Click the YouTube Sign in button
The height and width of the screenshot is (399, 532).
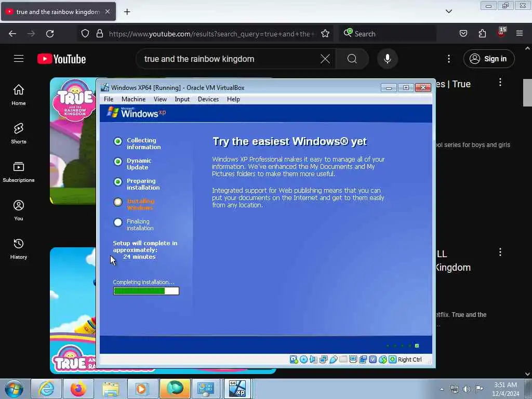(489, 59)
